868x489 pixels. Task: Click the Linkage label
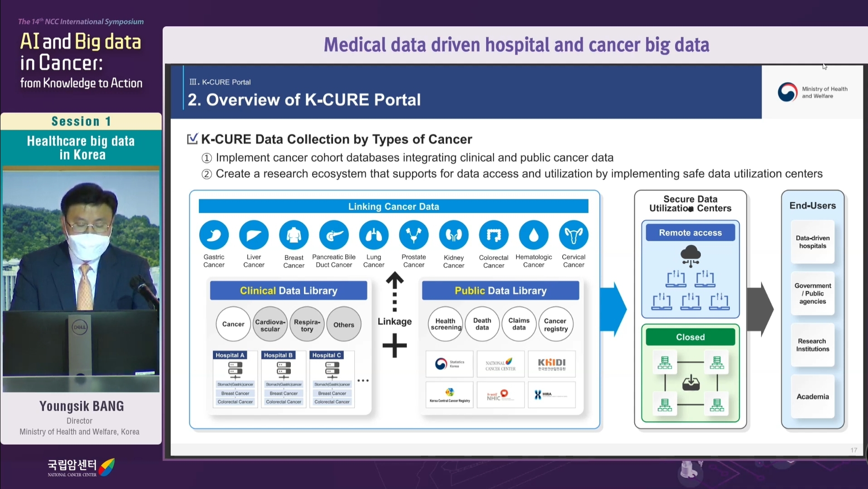(395, 321)
